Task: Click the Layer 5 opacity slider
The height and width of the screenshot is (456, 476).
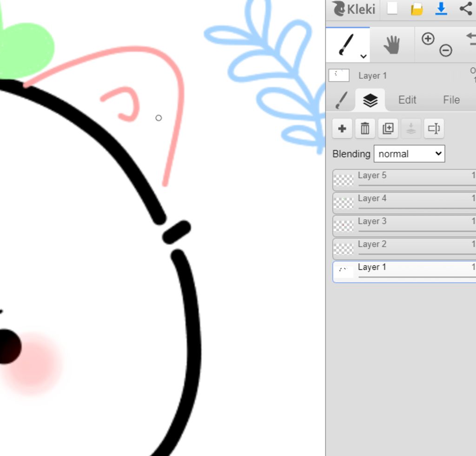Action: [x=416, y=185]
